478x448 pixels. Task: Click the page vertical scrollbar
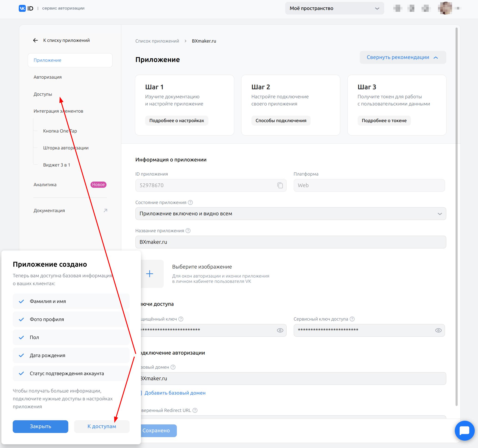tap(456, 216)
